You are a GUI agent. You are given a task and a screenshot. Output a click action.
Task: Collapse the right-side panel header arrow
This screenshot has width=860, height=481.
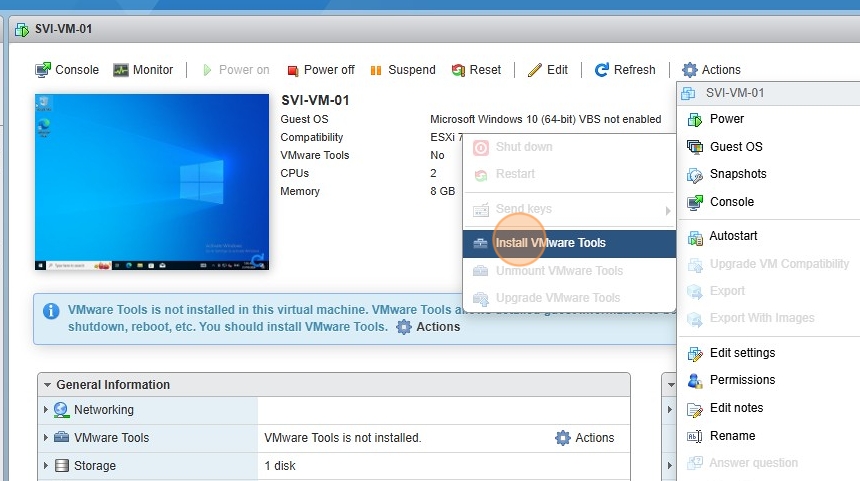(x=671, y=385)
